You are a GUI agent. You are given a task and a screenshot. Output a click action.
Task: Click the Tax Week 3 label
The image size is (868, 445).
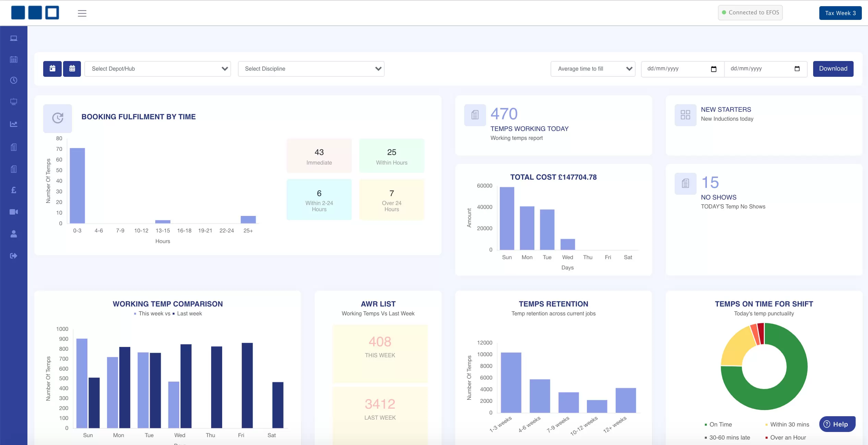[840, 13]
